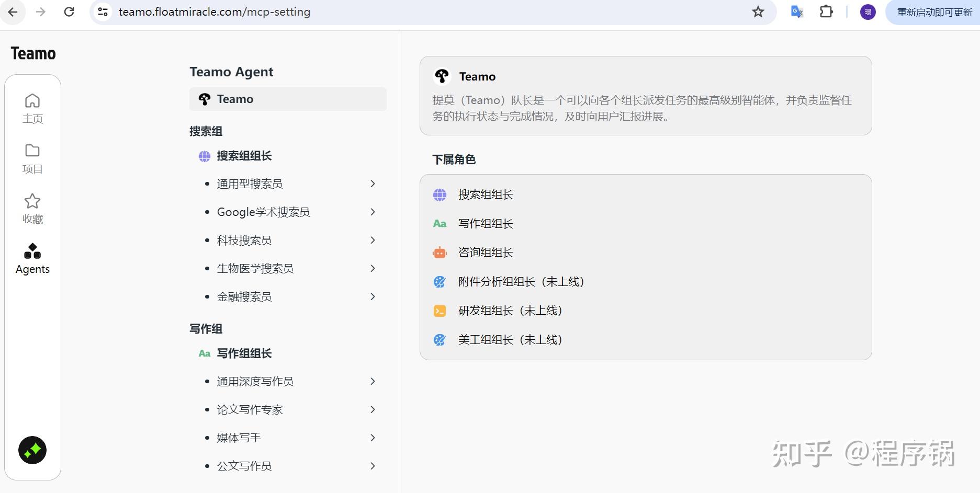
Task: Go to 主页 home in sidebar
Action: (32, 109)
